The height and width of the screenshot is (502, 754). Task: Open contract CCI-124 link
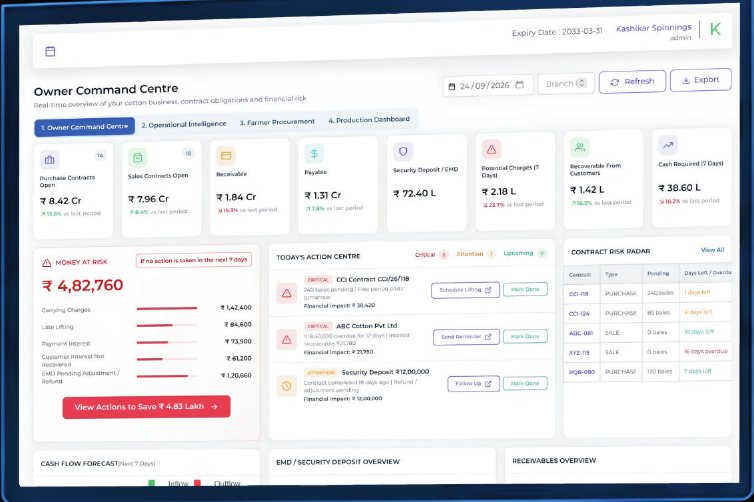click(x=579, y=314)
